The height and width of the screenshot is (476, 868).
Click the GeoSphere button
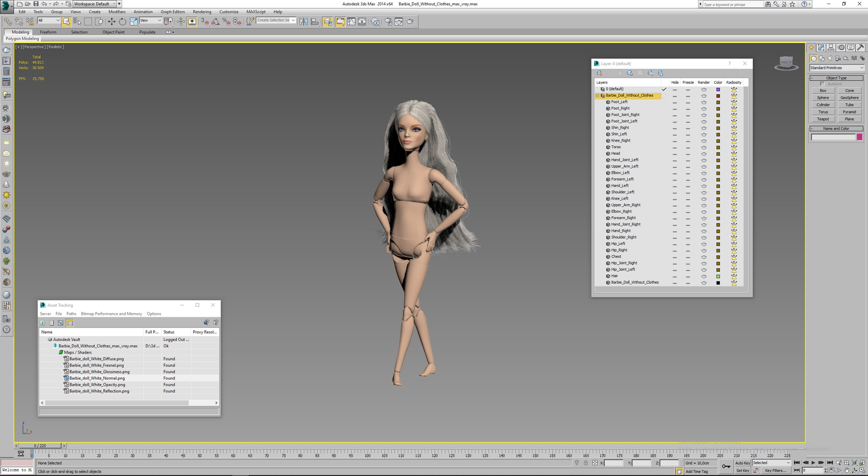tap(849, 98)
